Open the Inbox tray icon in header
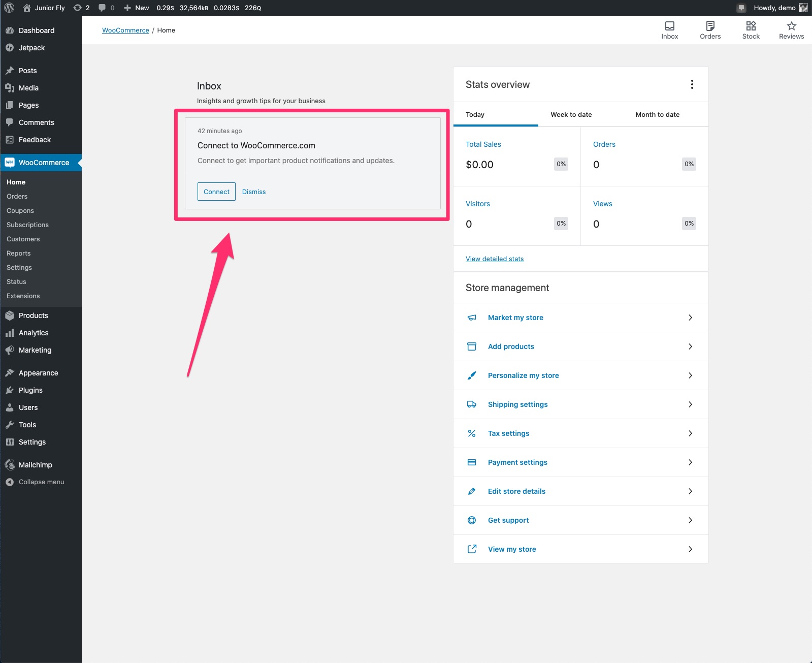Viewport: 812px width, 663px height. [670, 26]
